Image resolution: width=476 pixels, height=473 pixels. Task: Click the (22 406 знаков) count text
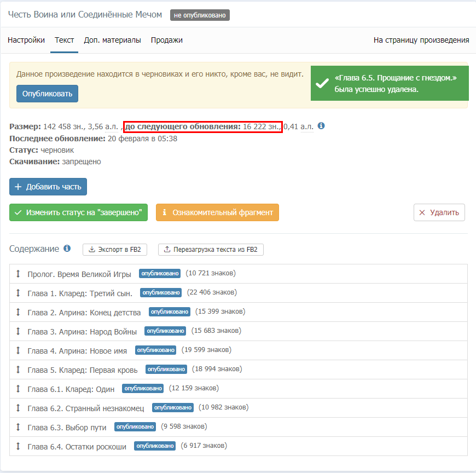click(212, 292)
